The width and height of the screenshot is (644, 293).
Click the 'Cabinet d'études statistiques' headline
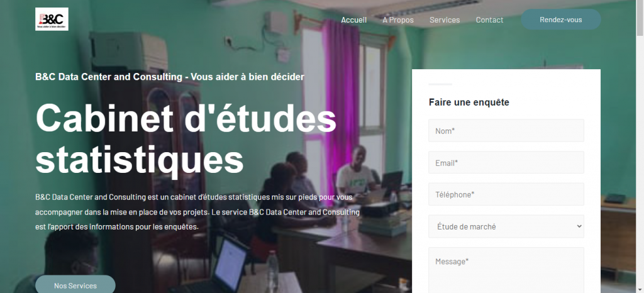[186, 139]
